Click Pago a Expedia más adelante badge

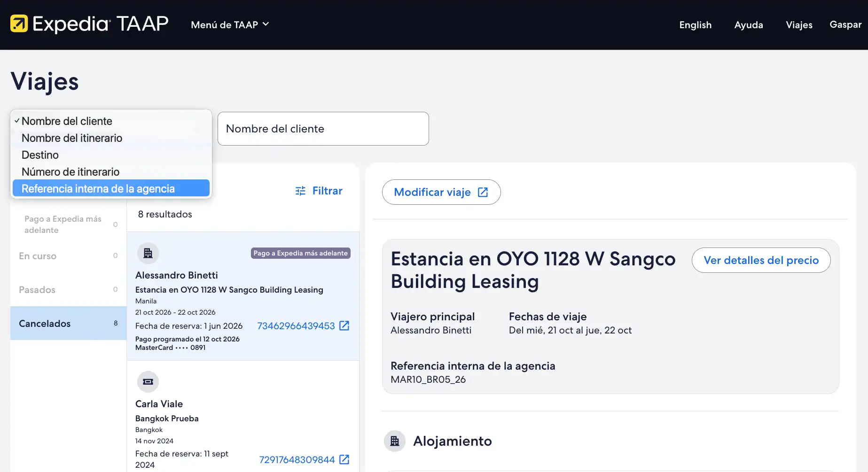click(x=301, y=253)
